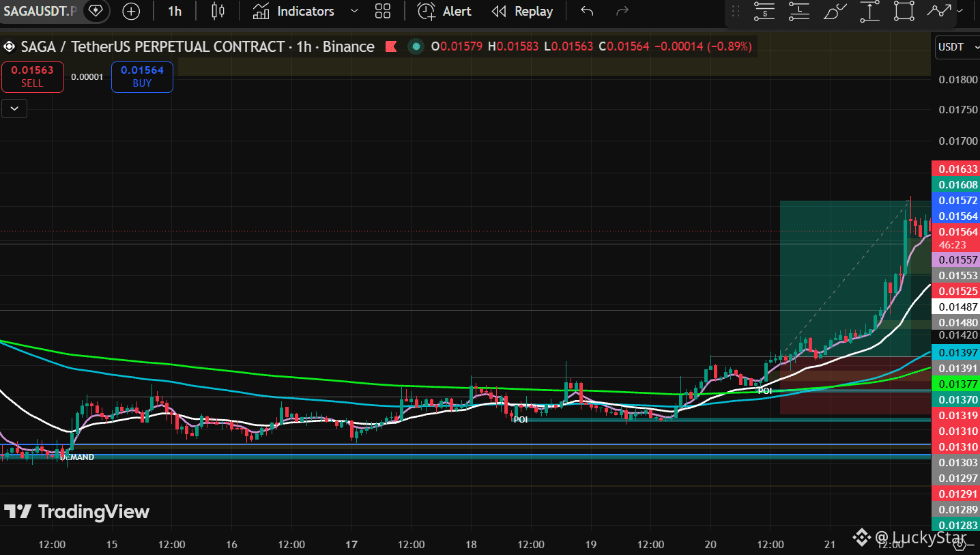Click date 15 on the time axis
Image resolution: width=980 pixels, height=555 pixels.
point(112,544)
